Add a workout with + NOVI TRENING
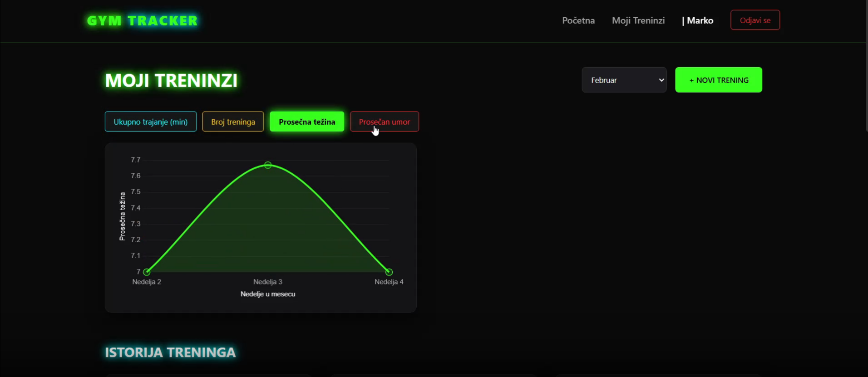The height and width of the screenshot is (377, 868). click(x=719, y=80)
